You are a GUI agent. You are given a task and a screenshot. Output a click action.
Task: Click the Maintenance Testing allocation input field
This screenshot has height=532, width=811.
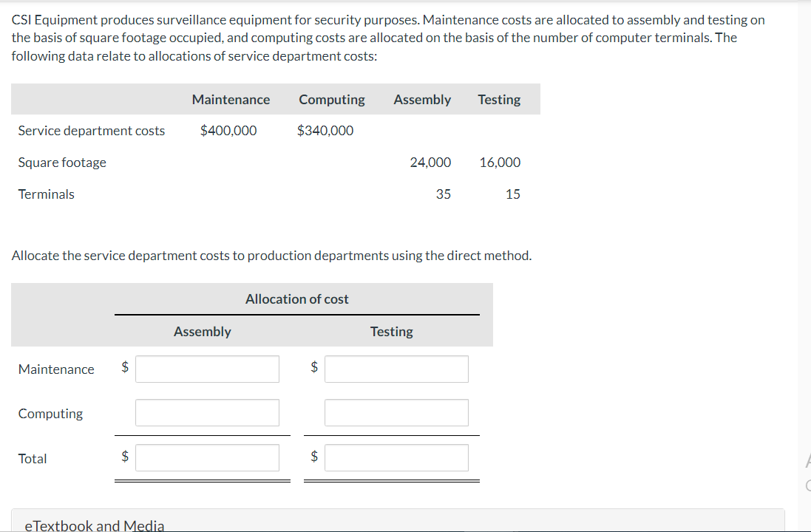click(396, 369)
